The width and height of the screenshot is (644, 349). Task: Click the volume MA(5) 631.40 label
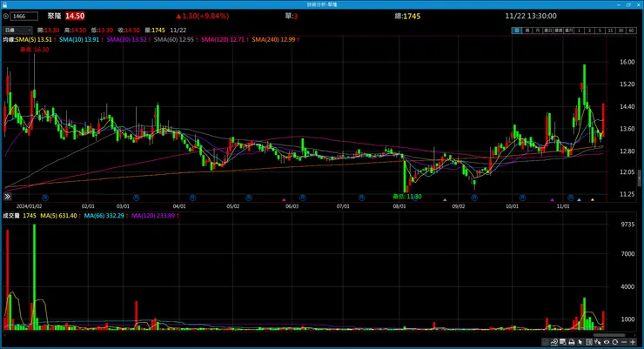coord(60,216)
